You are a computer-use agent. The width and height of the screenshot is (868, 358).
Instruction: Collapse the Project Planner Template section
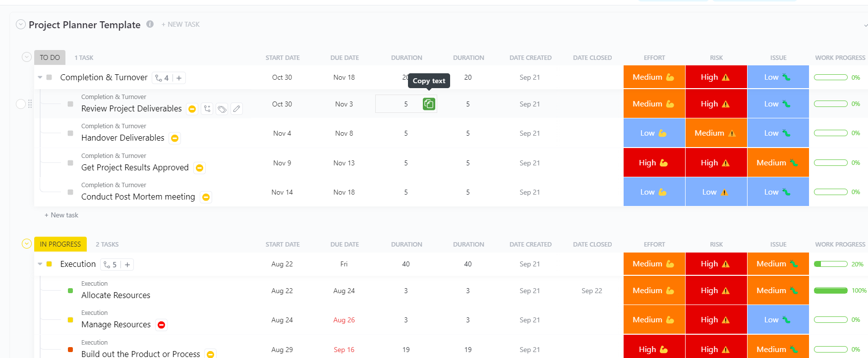[21, 24]
